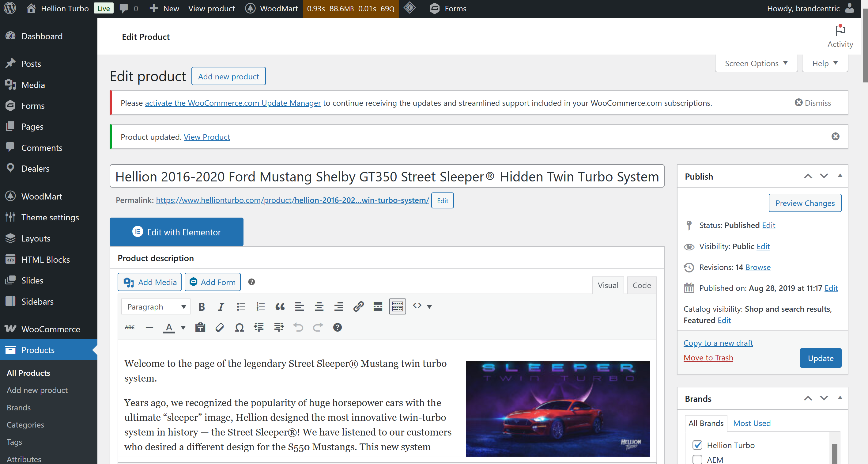The width and height of the screenshot is (868, 464).
Task: Open Categories under Products submenu
Action: 25,424
